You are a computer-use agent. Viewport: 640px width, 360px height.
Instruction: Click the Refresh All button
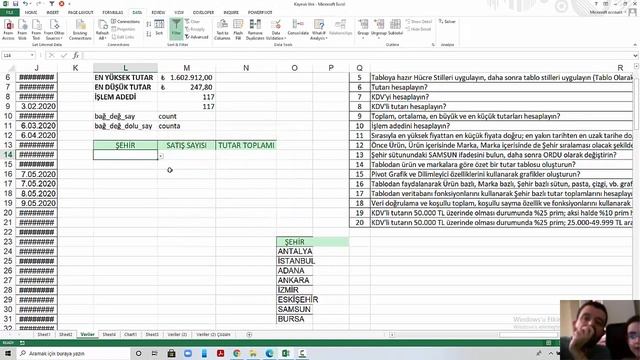coord(102,29)
